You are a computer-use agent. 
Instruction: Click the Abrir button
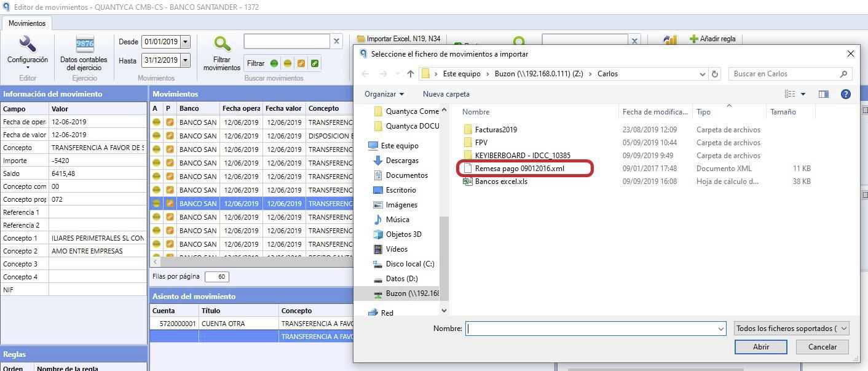pyautogui.click(x=761, y=347)
